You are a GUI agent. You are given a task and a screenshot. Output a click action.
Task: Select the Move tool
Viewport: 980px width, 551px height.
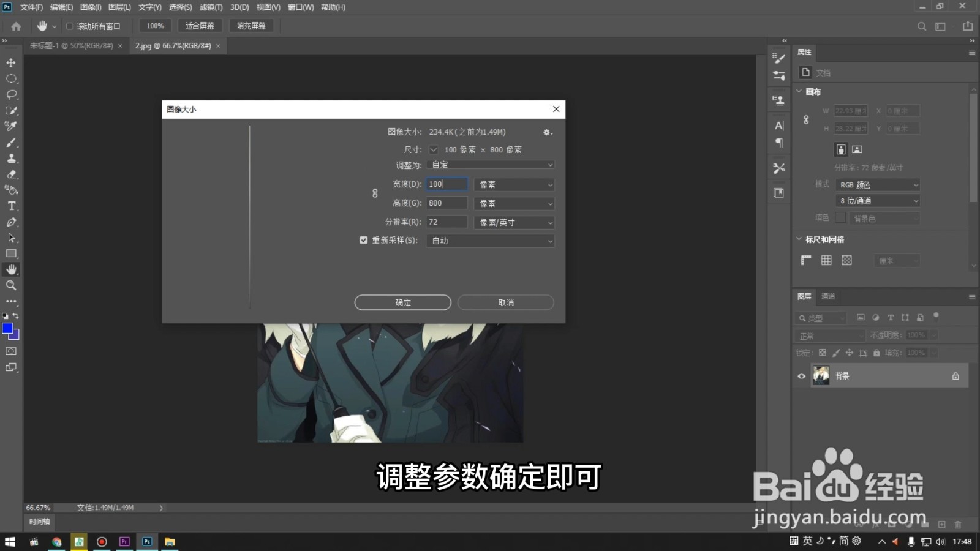tap(11, 63)
